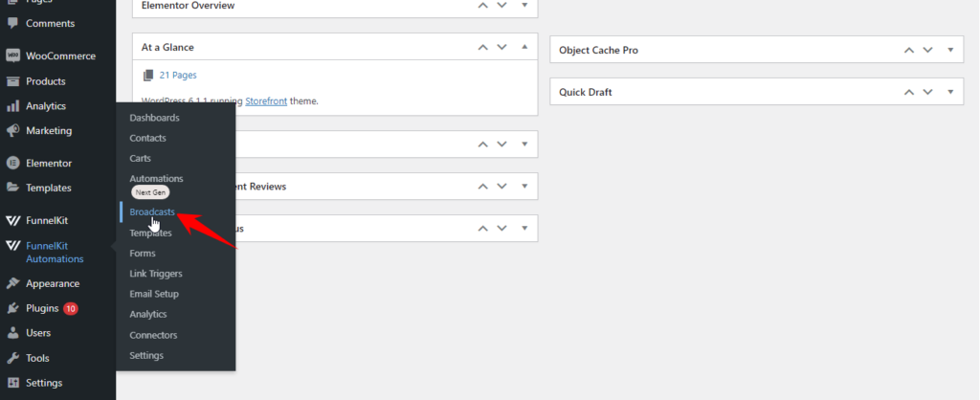Open Connectors submenu item
Image resolution: width=980 pixels, height=400 pixels.
pos(153,335)
